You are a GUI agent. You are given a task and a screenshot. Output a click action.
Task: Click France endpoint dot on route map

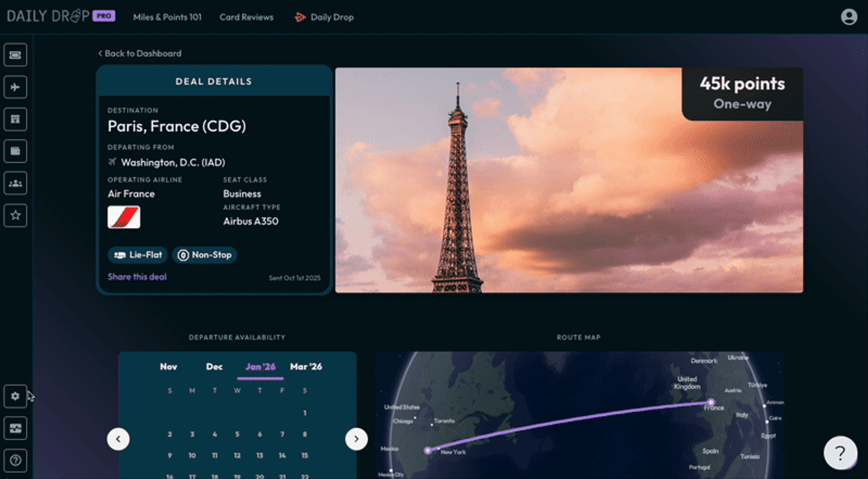point(711,402)
